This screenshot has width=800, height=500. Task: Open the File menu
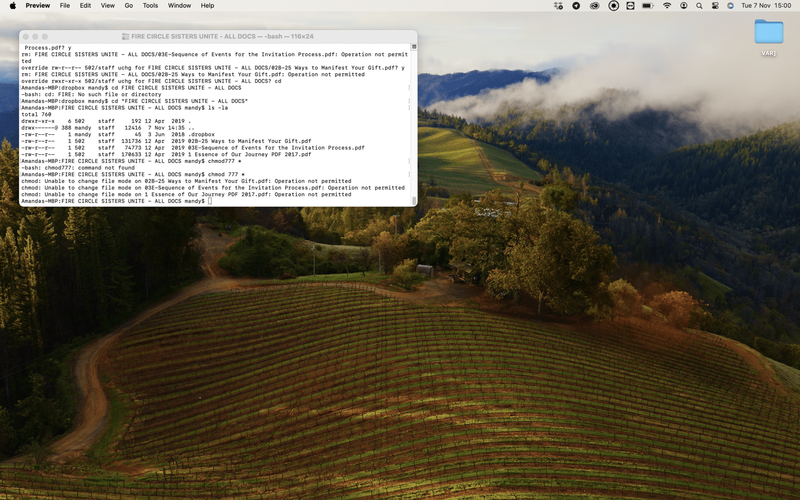tap(65, 5)
